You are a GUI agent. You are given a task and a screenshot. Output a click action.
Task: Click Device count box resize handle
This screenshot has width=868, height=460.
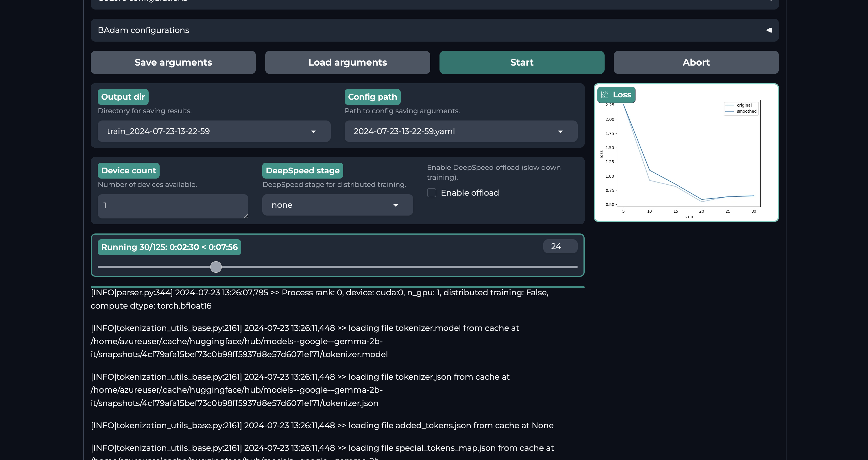pyautogui.click(x=246, y=216)
